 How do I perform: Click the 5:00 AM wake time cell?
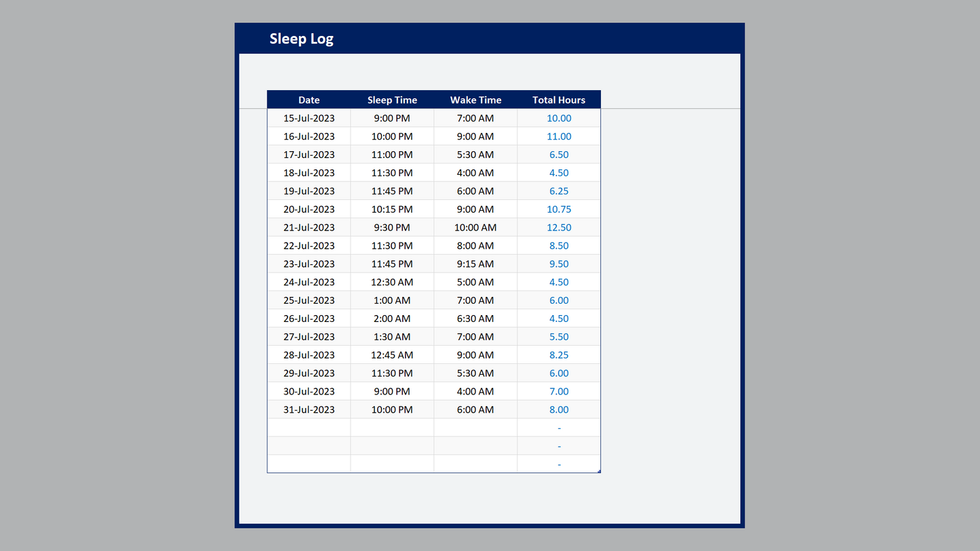click(x=475, y=282)
